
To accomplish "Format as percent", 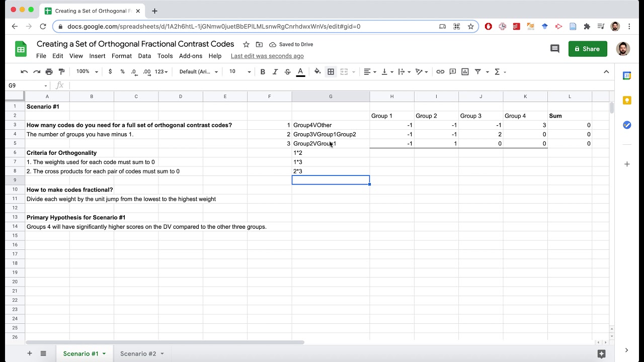I will [x=122, y=72].
